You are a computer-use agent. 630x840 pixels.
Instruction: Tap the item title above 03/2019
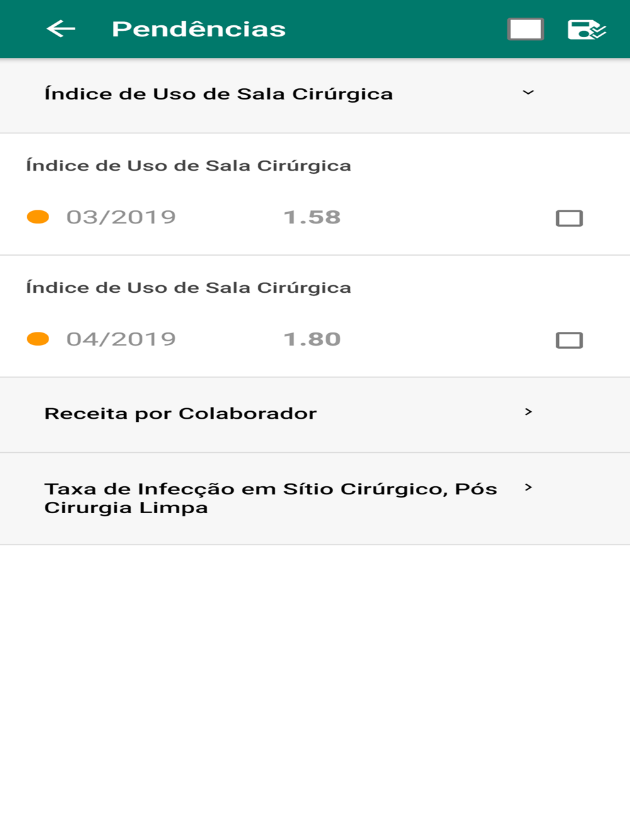point(188,166)
